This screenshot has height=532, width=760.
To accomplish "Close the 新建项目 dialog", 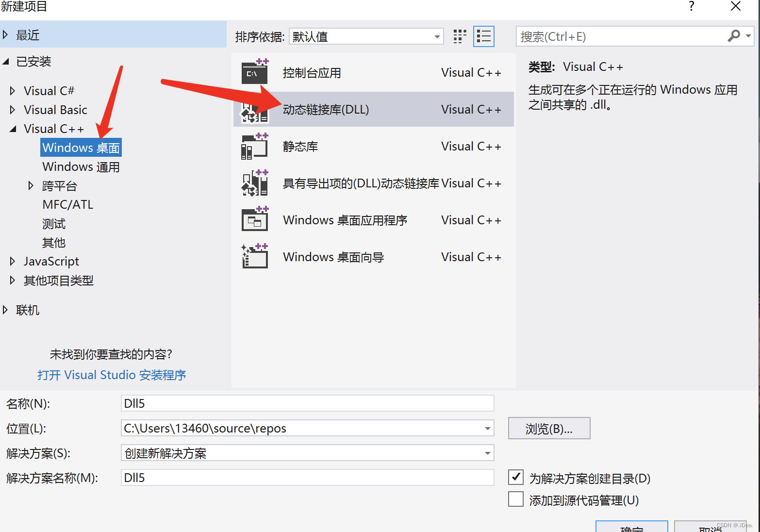I will coord(736,6).
